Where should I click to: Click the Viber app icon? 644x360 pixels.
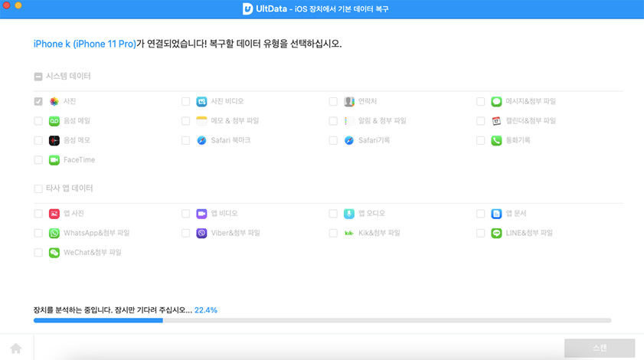pos(201,233)
